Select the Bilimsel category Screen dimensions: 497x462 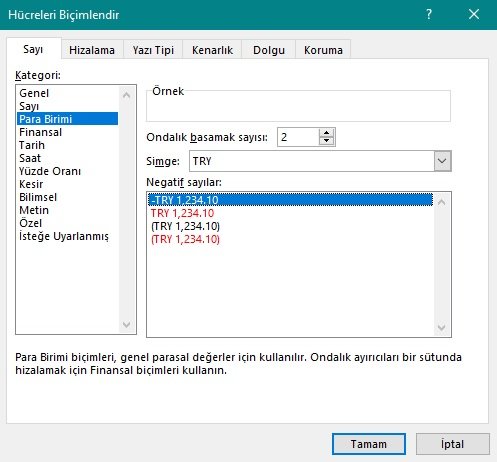click(68, 197)
